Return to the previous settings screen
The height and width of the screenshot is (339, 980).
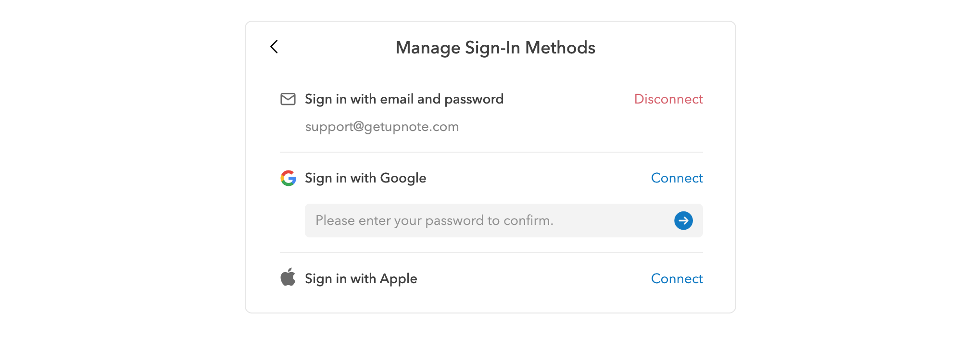click(274, 47)
